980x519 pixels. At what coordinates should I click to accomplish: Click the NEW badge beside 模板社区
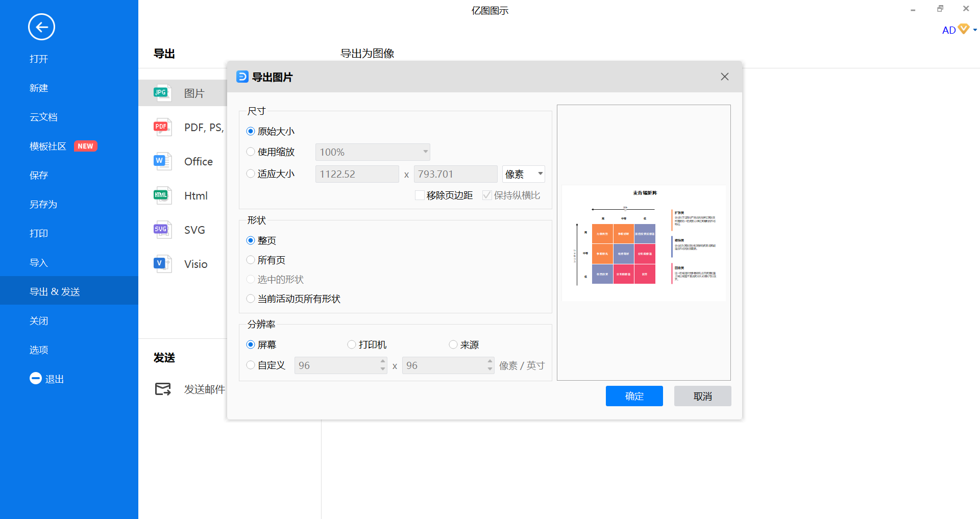coord(85,146)
